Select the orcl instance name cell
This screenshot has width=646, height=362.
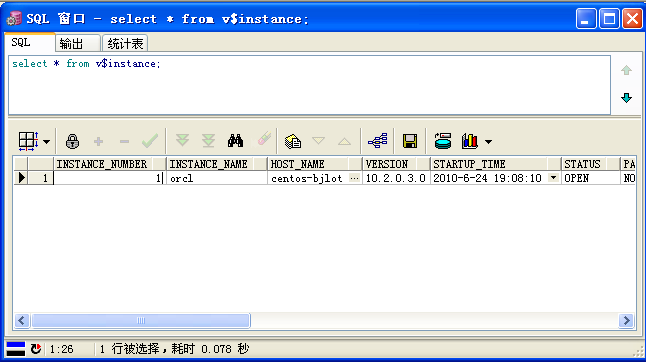tap(217, 178)
